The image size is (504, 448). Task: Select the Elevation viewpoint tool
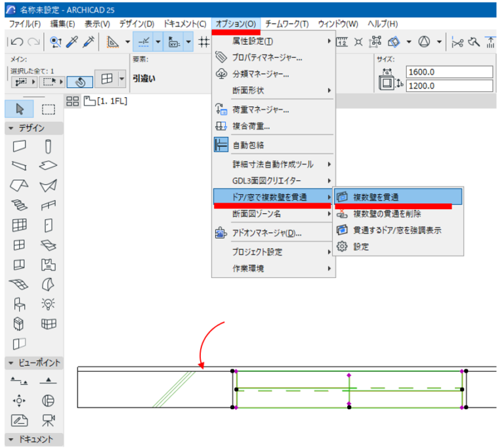(48, 381)
